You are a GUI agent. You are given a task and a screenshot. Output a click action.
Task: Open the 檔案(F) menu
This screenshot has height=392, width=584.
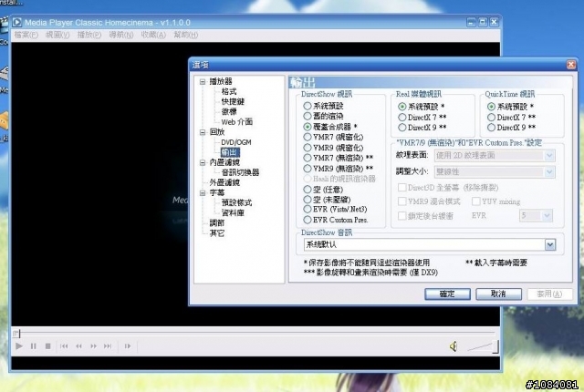coord(26,35)
